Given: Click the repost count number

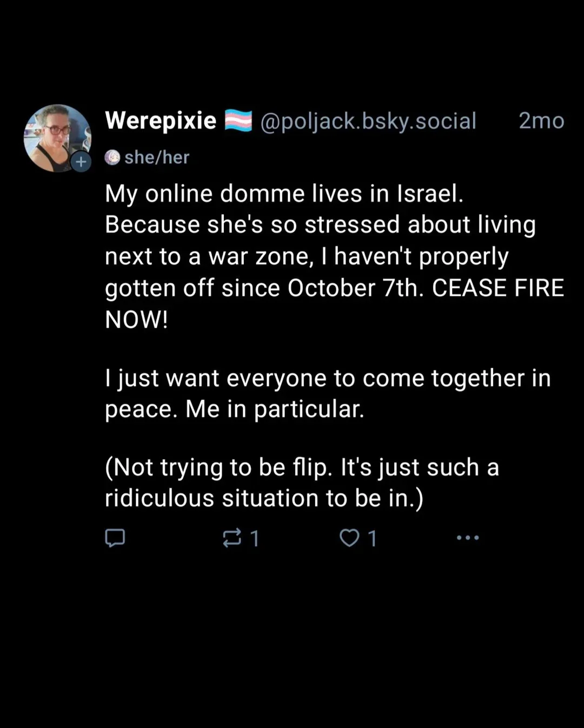Looking at the screenshot, I should (255, 538).
